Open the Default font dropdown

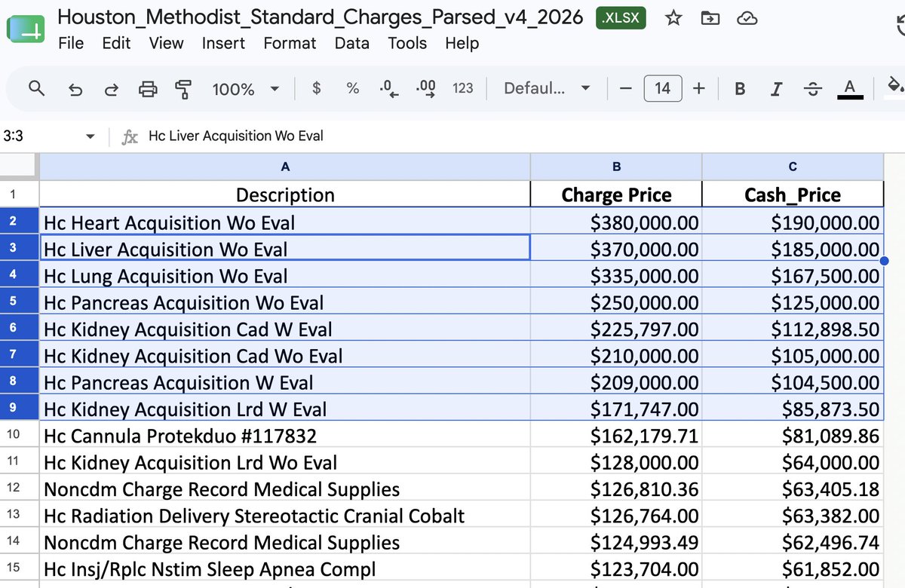[x=547, y=88]
